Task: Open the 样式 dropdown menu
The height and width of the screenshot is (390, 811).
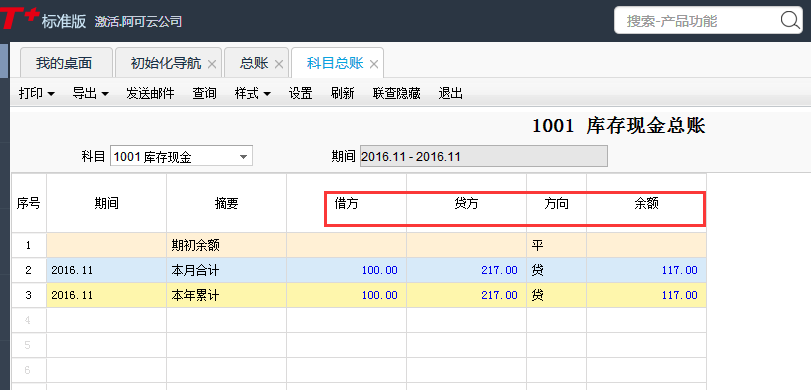Action: point(253,94)
